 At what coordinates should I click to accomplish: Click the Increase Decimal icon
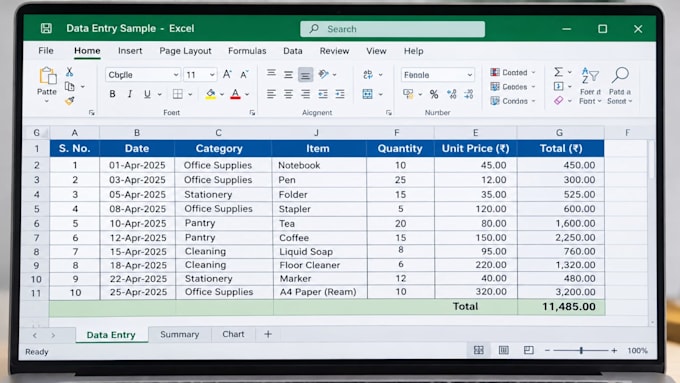tap(451, 94)
